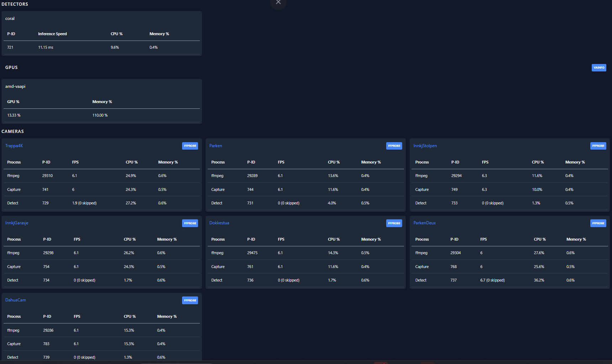Open the DahuaCam camera link

15,300
